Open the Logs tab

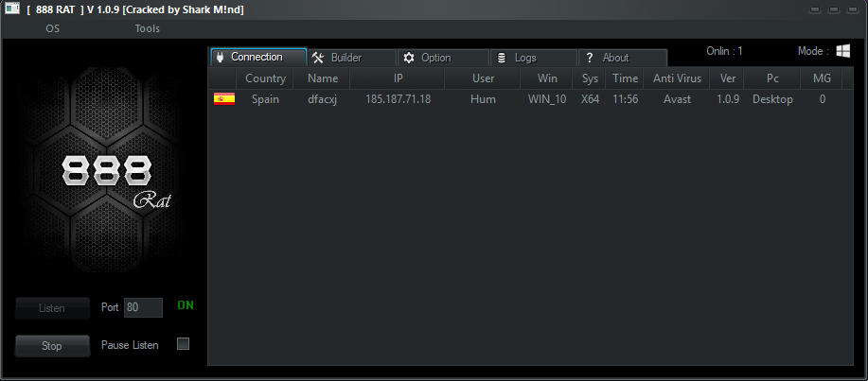point(534,58)
